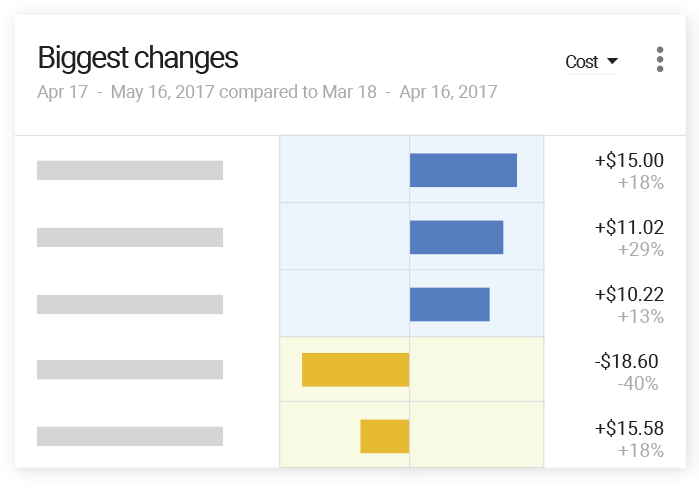Viewport: 699px width, 491px height.
Task: Open the fifth redacted campaign name
Action: [130, 436]
